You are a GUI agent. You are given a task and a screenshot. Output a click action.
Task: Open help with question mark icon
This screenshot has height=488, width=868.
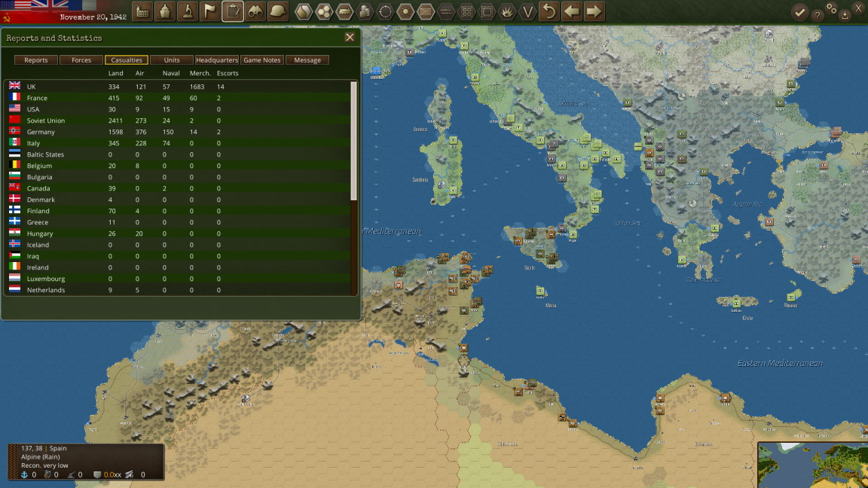[817, 16]
